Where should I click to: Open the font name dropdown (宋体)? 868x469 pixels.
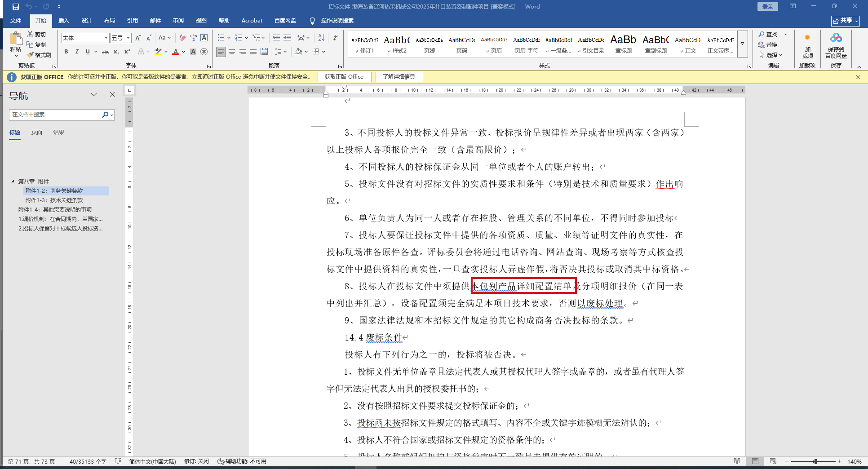click(x=106, y=38)
